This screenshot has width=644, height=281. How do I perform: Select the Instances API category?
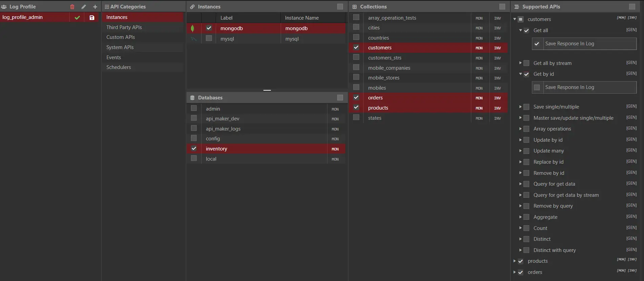(143, 17)
